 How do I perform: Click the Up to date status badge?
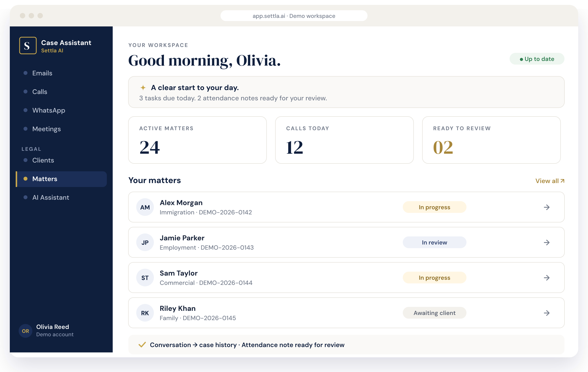[x=537, y=59]
